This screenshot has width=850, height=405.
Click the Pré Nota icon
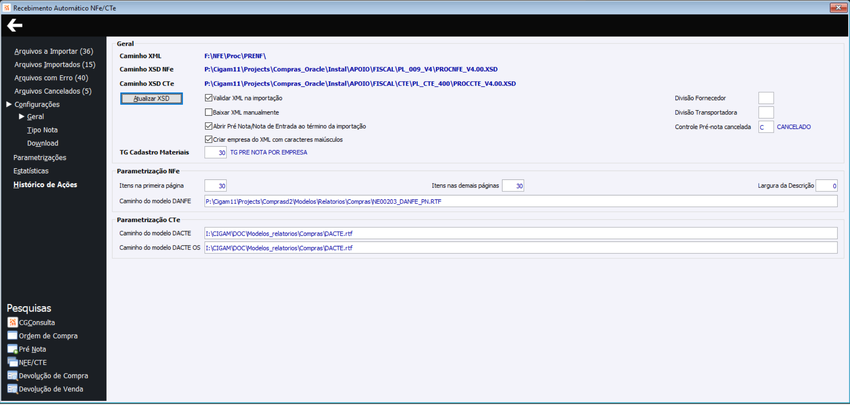(12, 349)
